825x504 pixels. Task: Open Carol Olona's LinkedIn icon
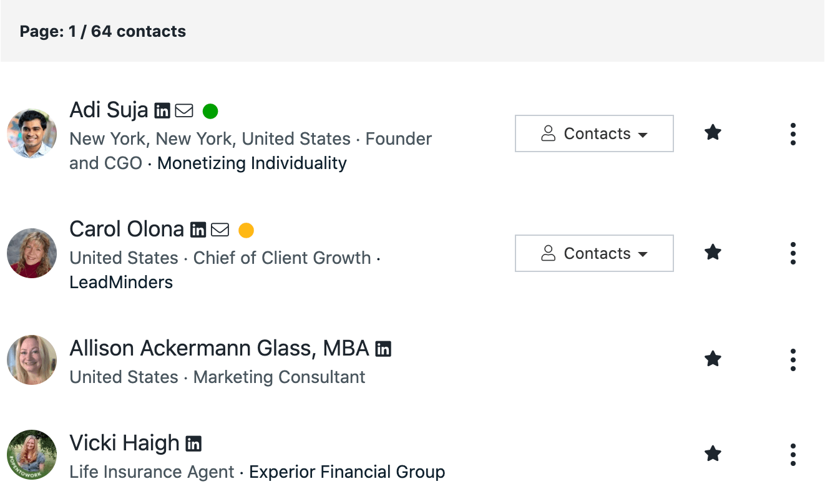click(198, 230)
